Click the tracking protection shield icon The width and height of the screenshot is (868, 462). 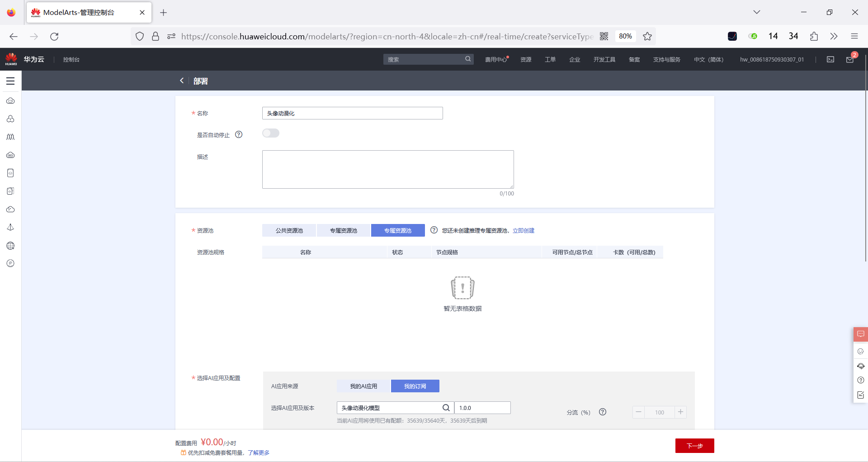click(x=140, y=36)
